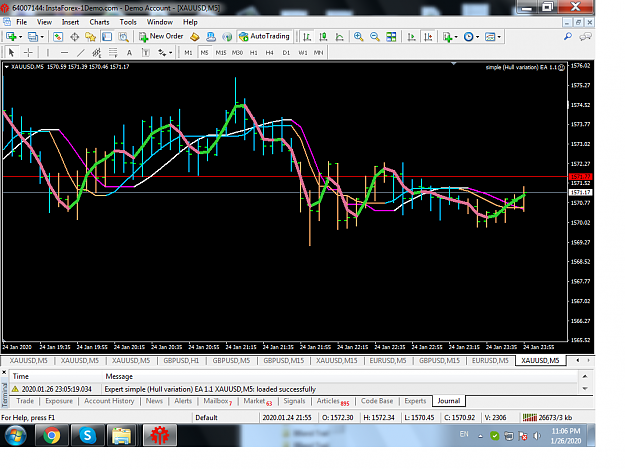Select the text A tool
The height and width of the screenshot is (469, 625).
(129, 52)
